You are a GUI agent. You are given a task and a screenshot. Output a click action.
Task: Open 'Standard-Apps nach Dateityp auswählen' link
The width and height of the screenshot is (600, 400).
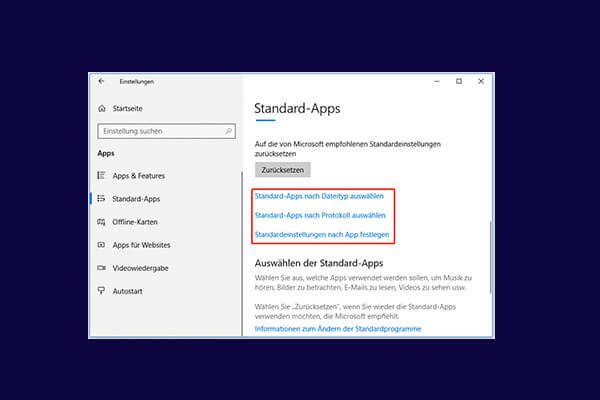tap(319, 196)
